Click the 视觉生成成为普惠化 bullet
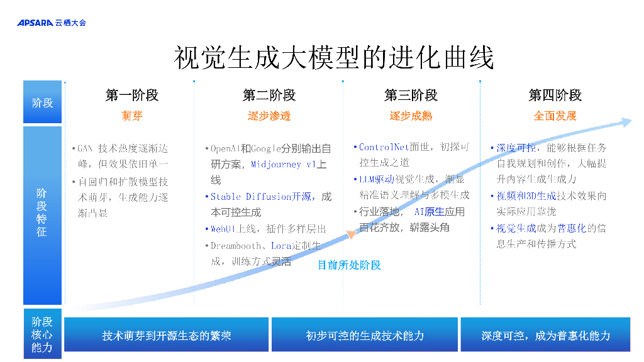This screenshot has height=362, width=644. (548, 236)
